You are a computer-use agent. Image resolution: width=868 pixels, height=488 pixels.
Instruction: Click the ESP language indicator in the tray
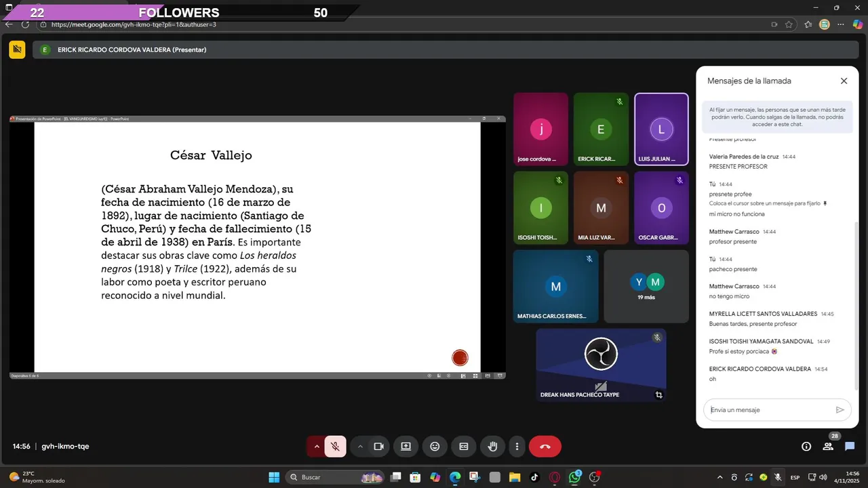795,477
